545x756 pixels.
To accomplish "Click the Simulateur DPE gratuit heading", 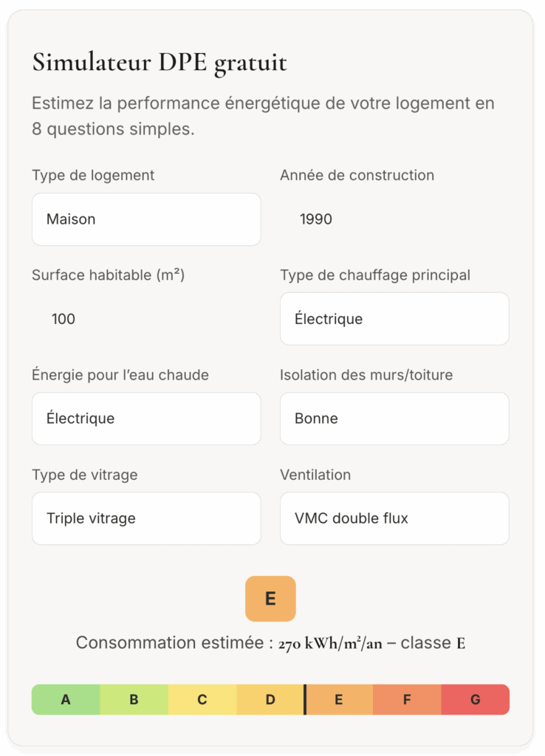I will (x=159, y=63).
